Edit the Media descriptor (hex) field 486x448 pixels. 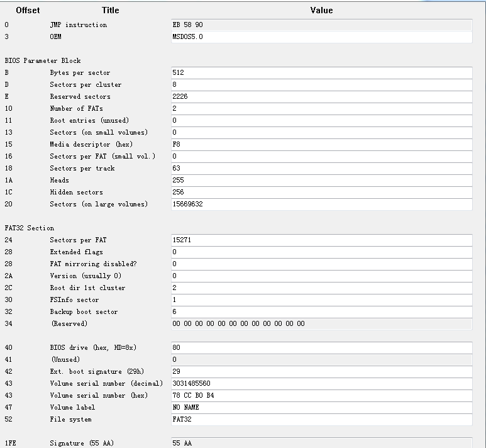(321, 145)
